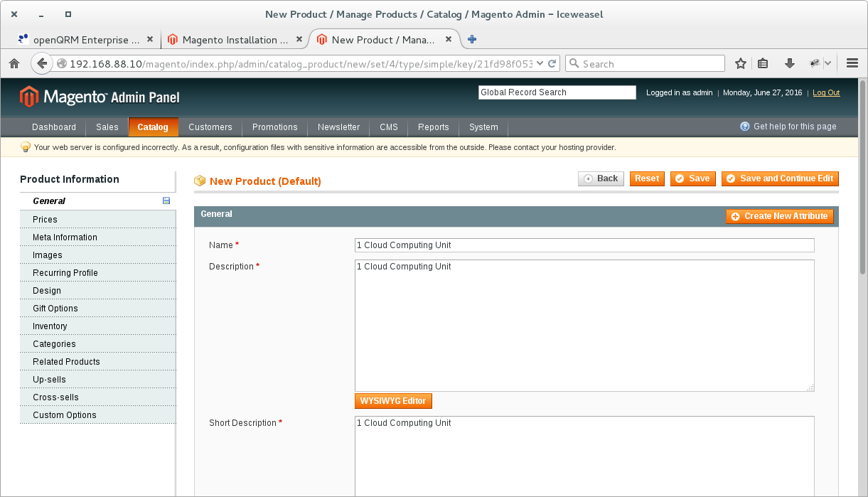Screen dimensions: 868x497
Task: Select the Recurring Profile section
Action: point(97,273)
